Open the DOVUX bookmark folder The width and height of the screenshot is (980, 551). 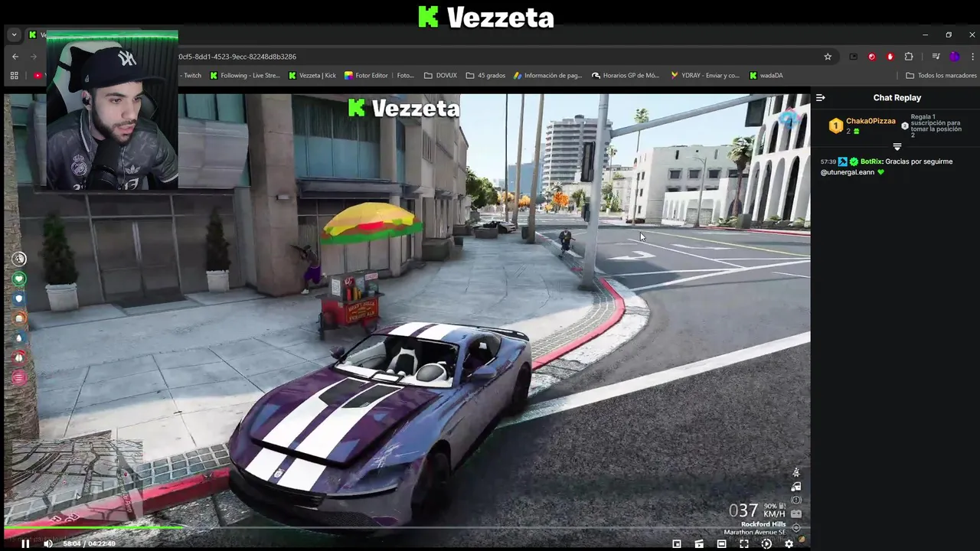tap(440, 76)
